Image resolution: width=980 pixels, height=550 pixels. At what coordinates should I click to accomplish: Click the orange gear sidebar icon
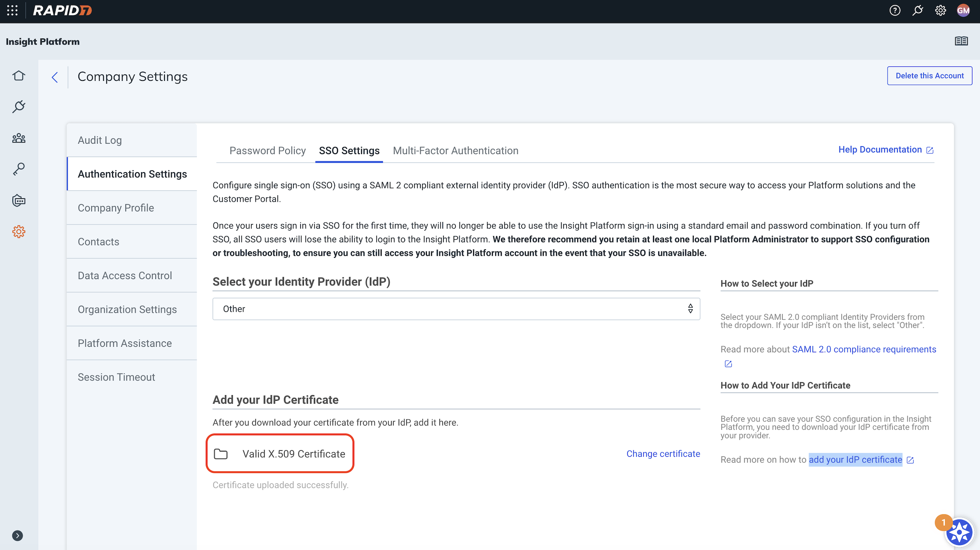(x=19, y=231)
